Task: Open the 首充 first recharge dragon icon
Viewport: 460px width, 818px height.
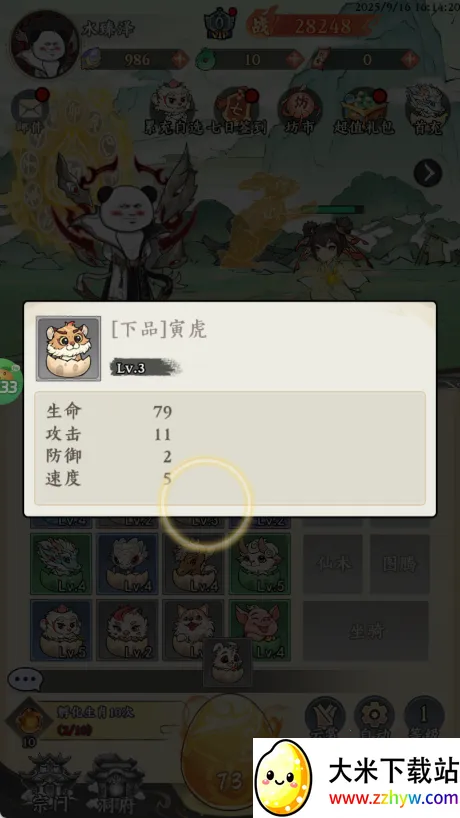Action: tap(427, 111)
